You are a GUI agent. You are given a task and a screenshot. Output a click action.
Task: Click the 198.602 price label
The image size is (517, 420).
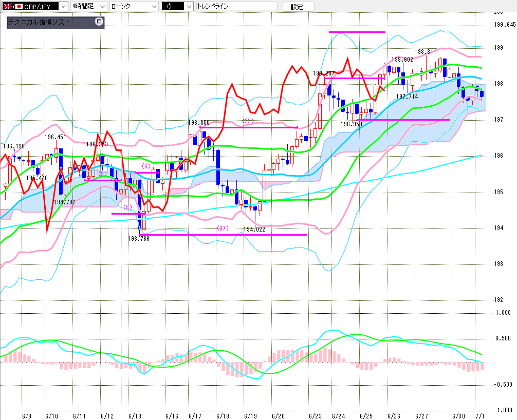coord(402,59)
